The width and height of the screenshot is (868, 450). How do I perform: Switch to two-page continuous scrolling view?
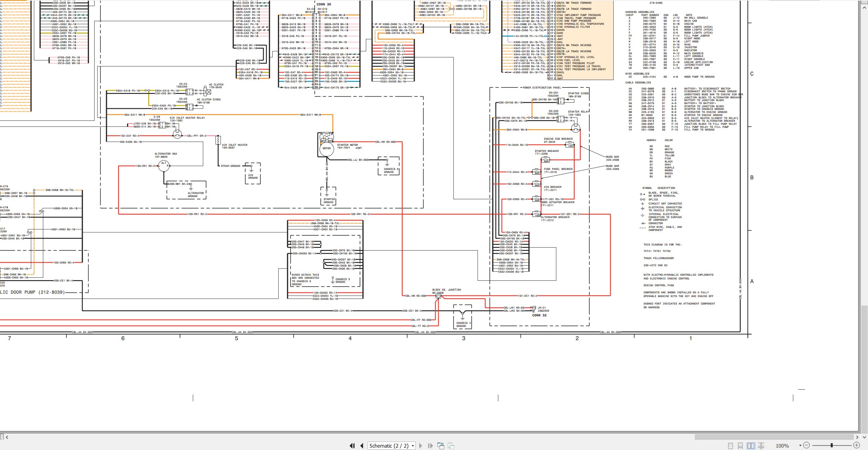tap(761, 446)
